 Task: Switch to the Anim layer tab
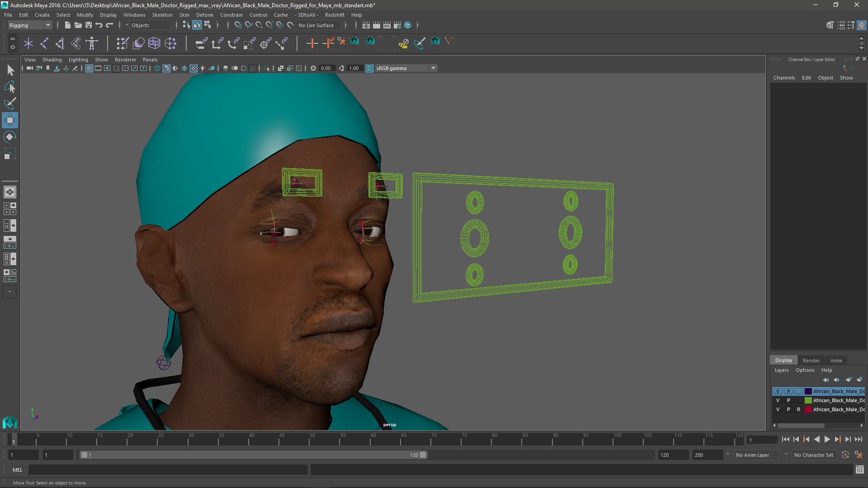(x=836, y=361)
